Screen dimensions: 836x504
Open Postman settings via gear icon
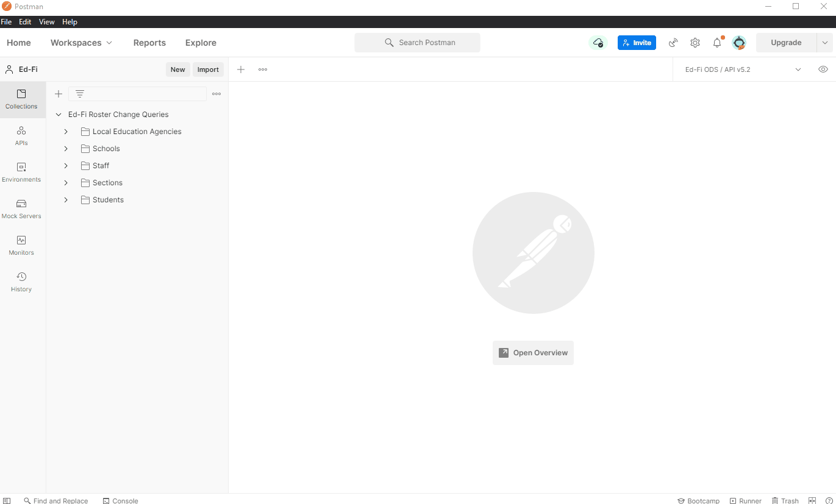point(695,43)
